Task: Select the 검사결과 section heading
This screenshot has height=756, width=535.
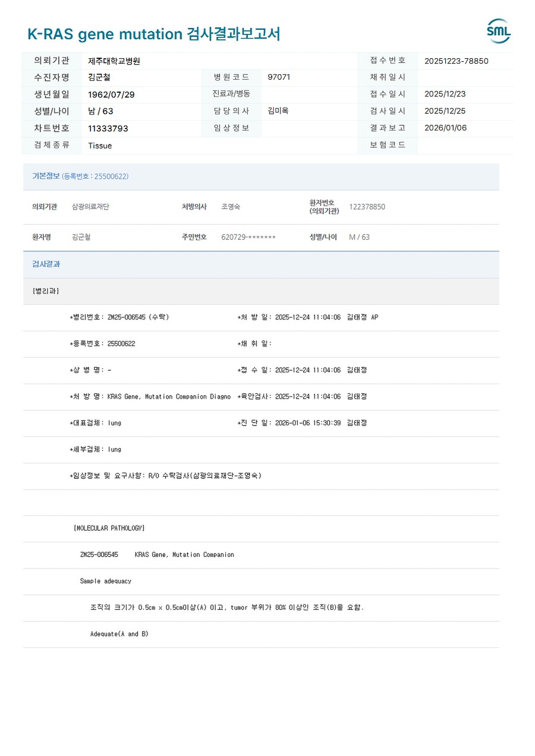Action: pos(46,264)
